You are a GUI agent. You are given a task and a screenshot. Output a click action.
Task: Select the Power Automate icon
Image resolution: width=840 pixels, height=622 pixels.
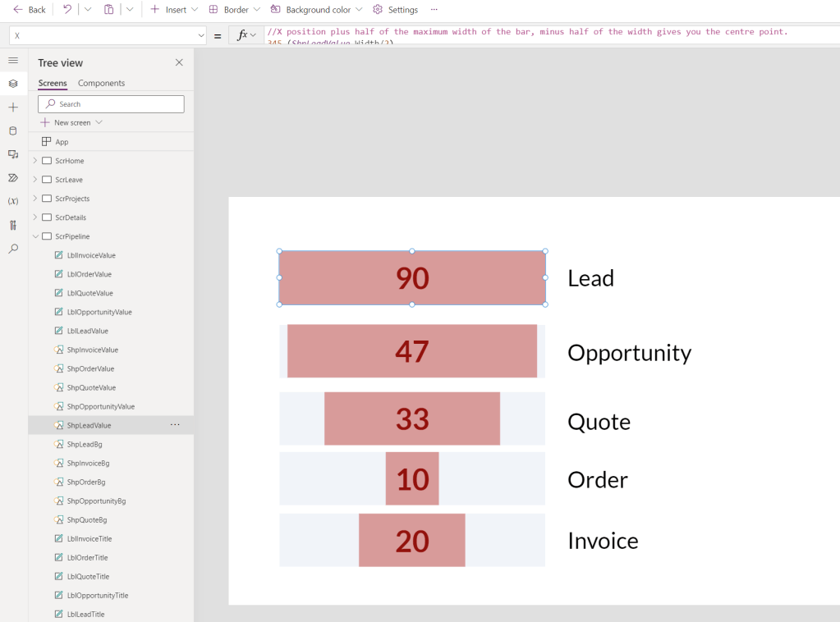tap(12, 177)
